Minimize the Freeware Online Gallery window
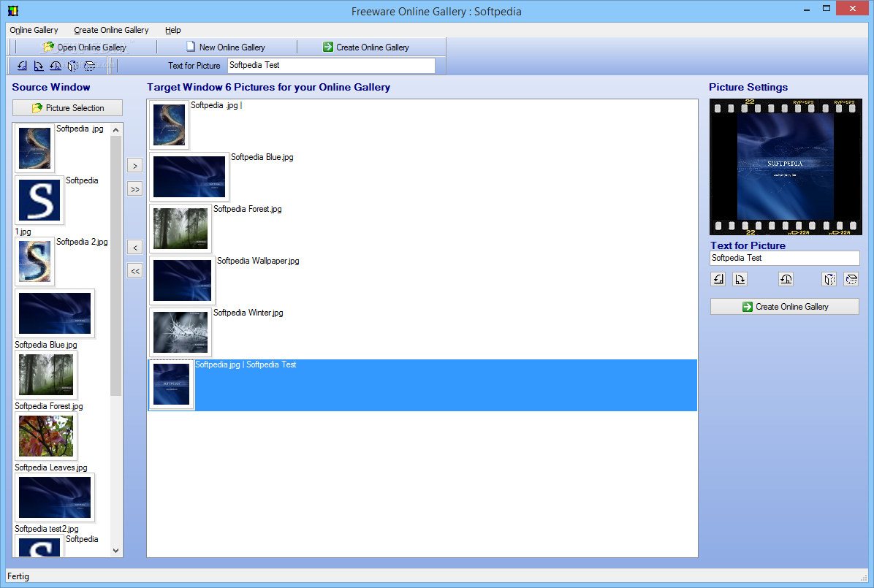Viewport: 874px width, 588px height. click(807, 9)
